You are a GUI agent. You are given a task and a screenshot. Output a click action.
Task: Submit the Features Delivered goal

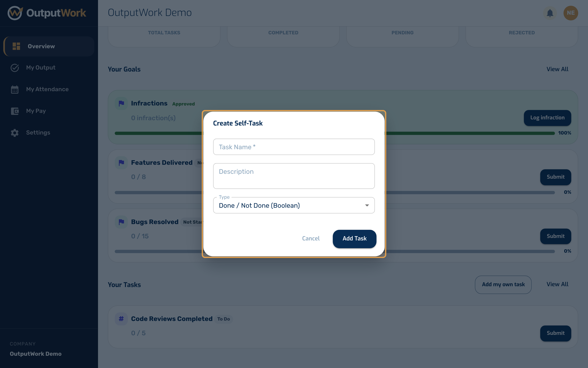(x=556, y=177)
